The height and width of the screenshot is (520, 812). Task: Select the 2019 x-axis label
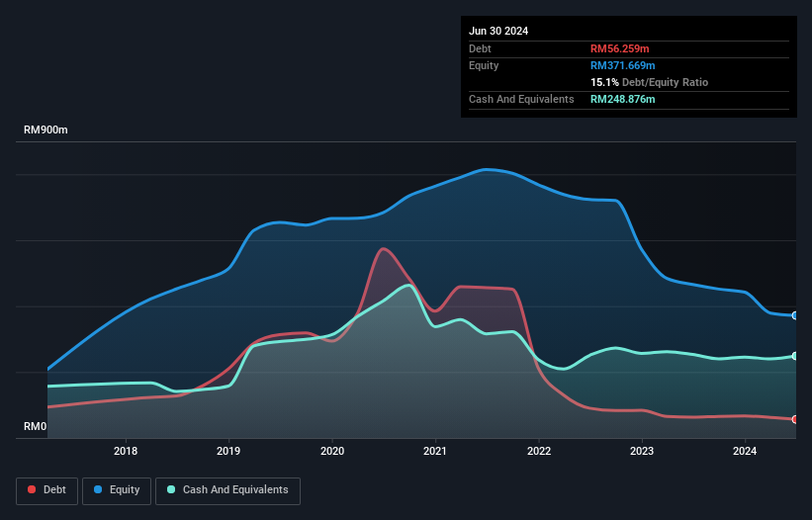tap(228, 451)
